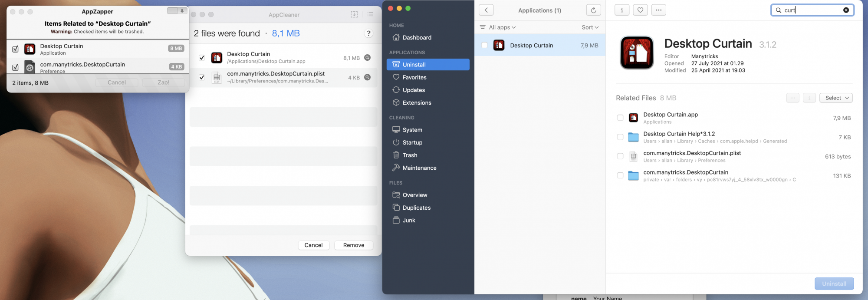This screenshot has height=300, width=868.
Task: Reveal Desktop Curtain app with magnifier icon
Action: pyautogui.click(x=367, y=58)
